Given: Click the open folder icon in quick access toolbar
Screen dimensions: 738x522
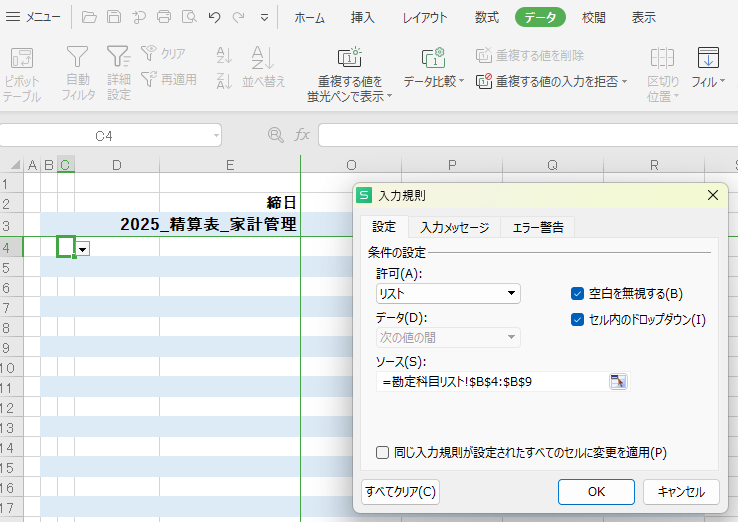Looking at the screenshot, I should tap(90, 17).
